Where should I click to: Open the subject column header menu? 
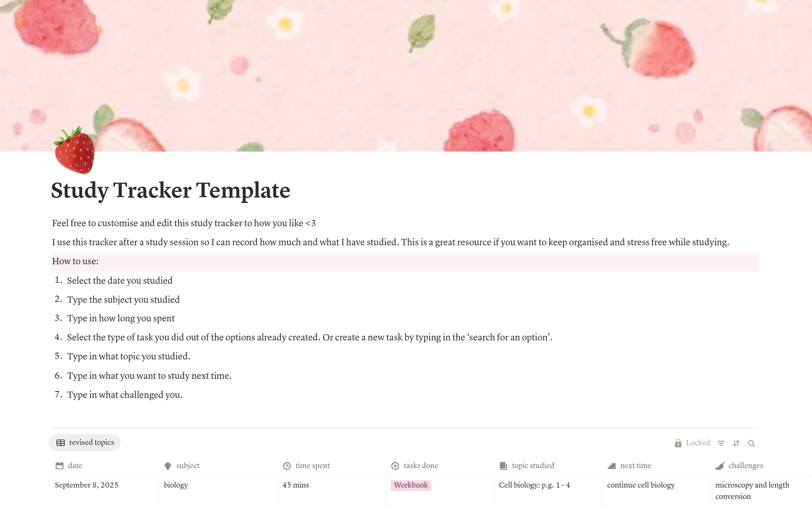188,466
